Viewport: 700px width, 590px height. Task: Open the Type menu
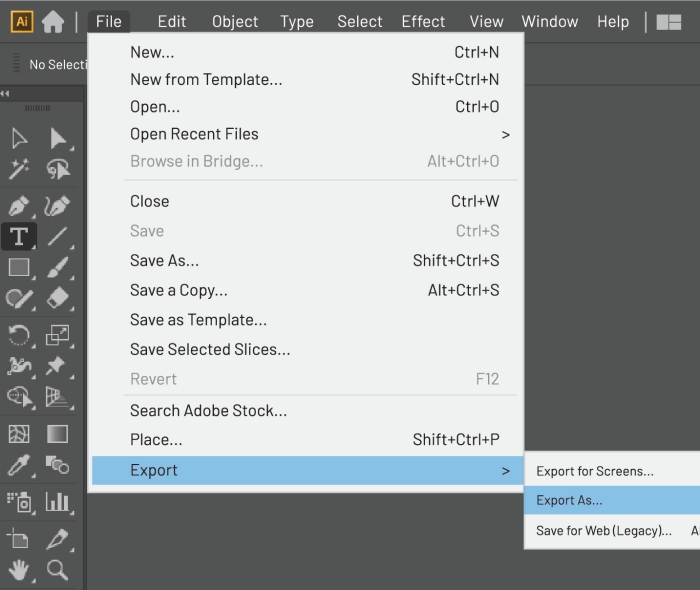(x=297, y=21)
